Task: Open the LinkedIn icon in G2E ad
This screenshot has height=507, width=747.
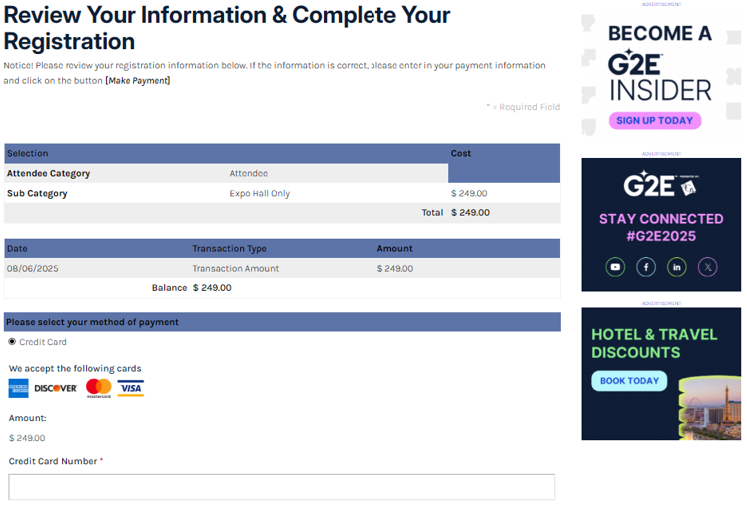Action: 676,267
